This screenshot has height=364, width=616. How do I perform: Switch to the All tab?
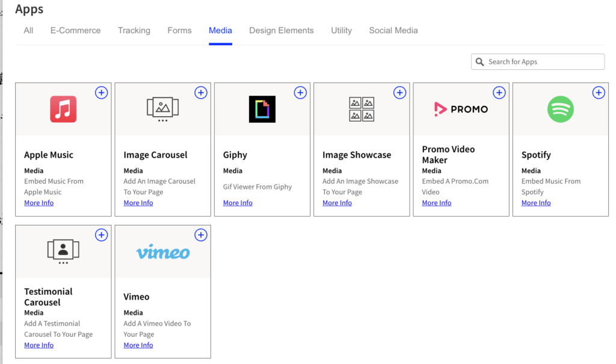(28, 31)
